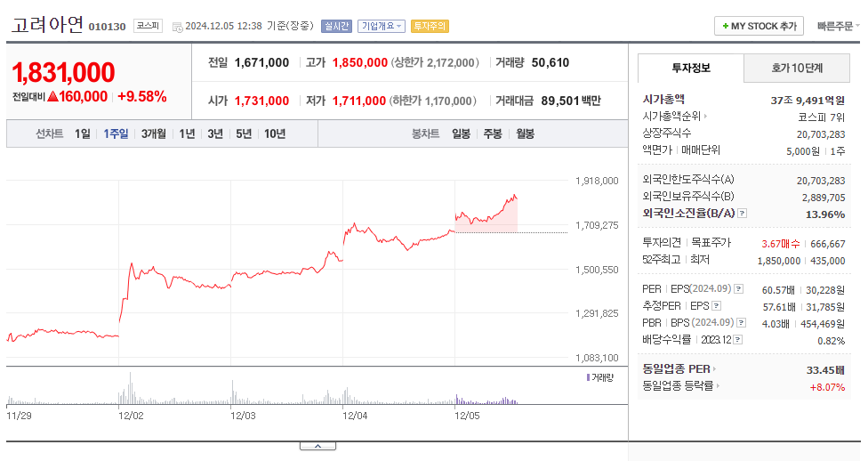Click the 실시간 badge
Image resolution: width=868 pixels, height=461 pixels.
pyautogui.click(x=336, y=26)
